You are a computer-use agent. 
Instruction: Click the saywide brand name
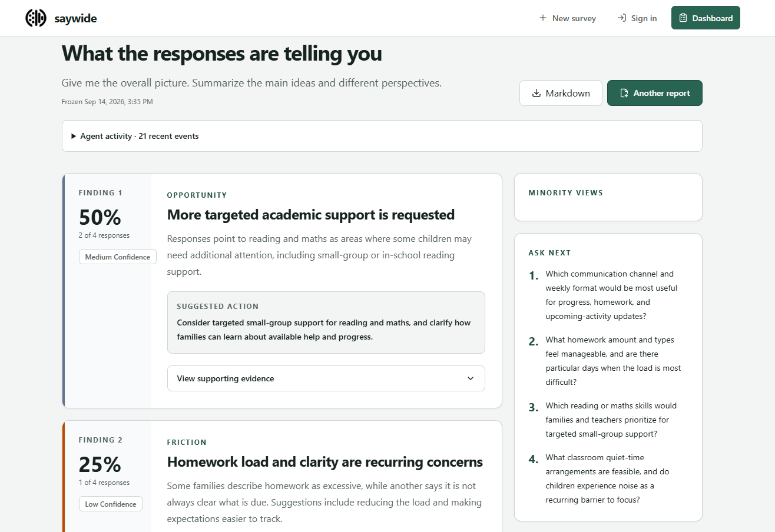click(x=75, y=18)
